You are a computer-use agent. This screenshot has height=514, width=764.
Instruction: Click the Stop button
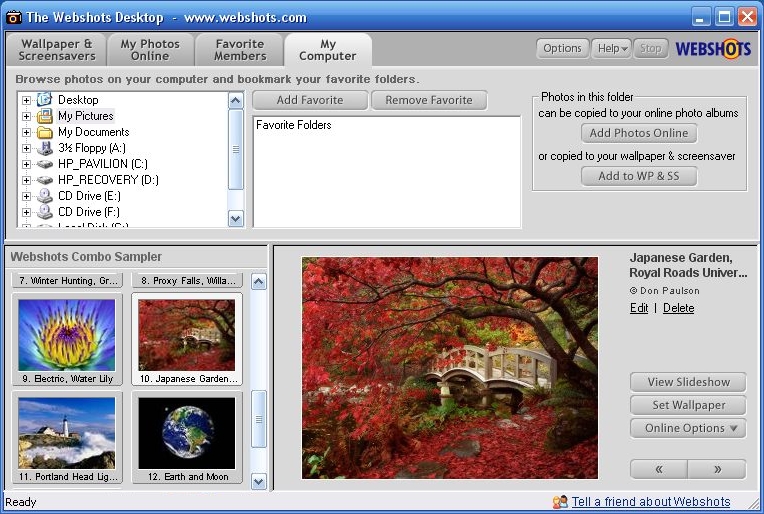click(650, 49)
